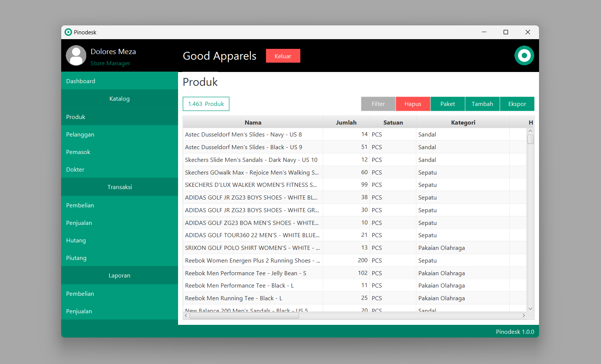601x364 pixels.
Task: Sort by the Jumlah column header
Action: point(346,122)
